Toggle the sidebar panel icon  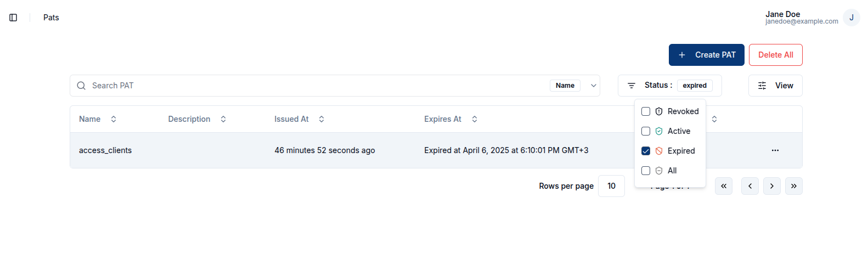click(13, 18)
